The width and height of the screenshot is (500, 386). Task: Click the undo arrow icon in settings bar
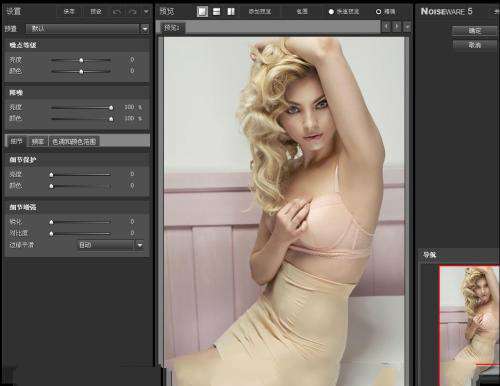[x=117, y=12]
